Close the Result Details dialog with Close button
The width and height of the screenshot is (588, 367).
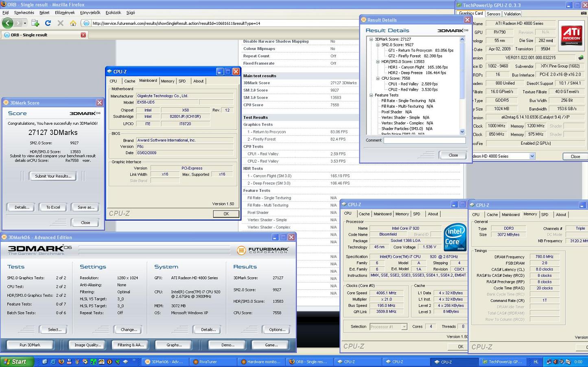(x=453, y=155)
